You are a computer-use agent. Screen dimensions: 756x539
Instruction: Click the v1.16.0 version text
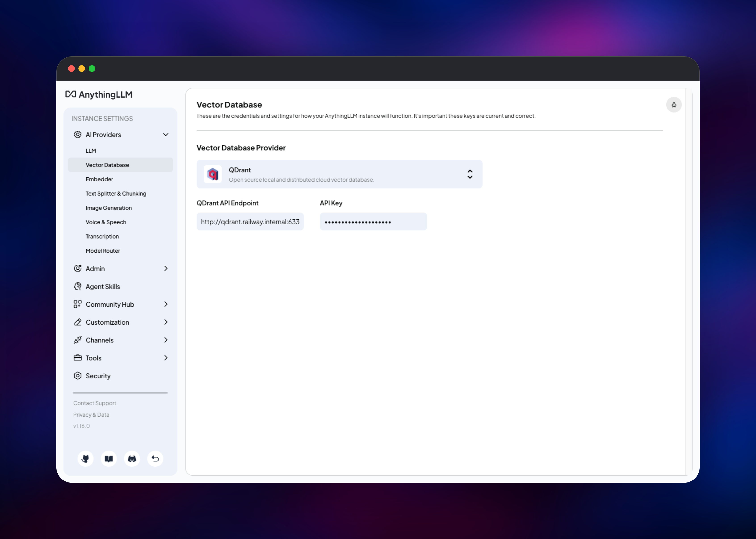tap(82, 426)
